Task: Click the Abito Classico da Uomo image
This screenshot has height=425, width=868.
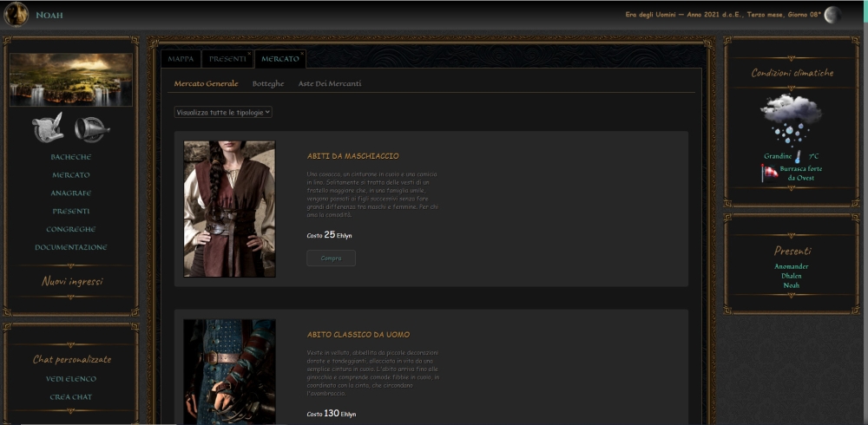Action: (229, 371)
